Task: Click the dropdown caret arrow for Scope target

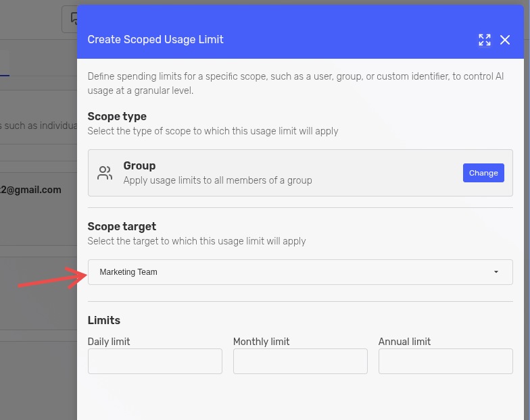Action: [x=496, y=272]
